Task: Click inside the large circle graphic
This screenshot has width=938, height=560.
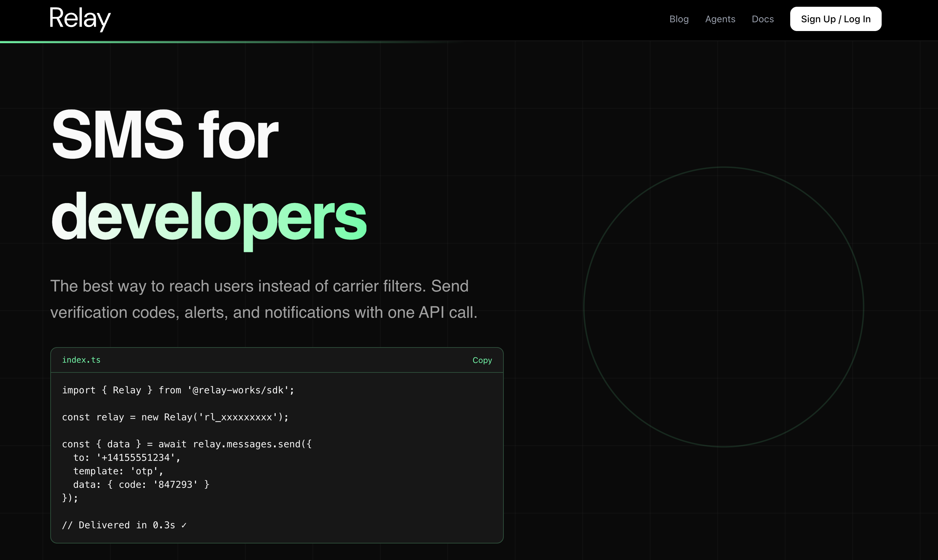Action: click(723, 306)
